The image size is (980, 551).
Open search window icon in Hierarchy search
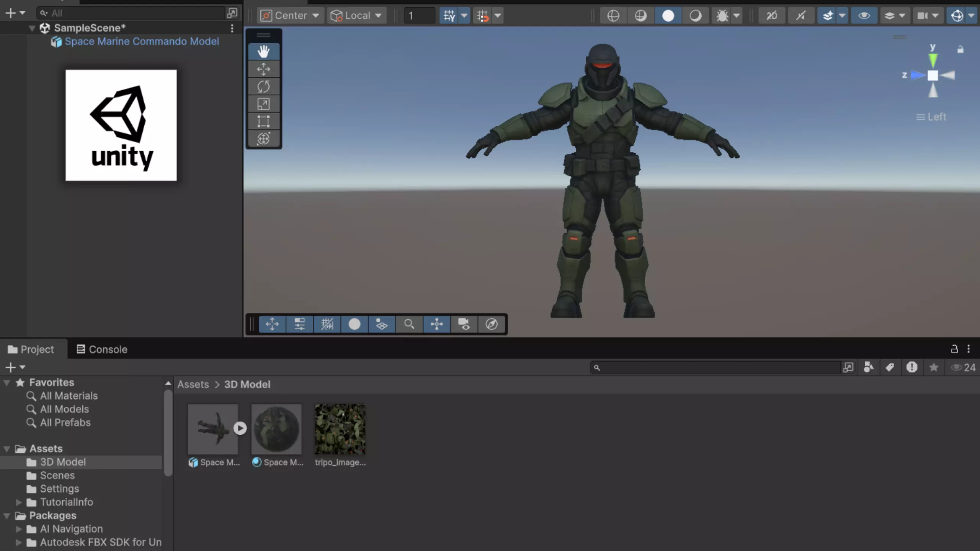[232, 13]
